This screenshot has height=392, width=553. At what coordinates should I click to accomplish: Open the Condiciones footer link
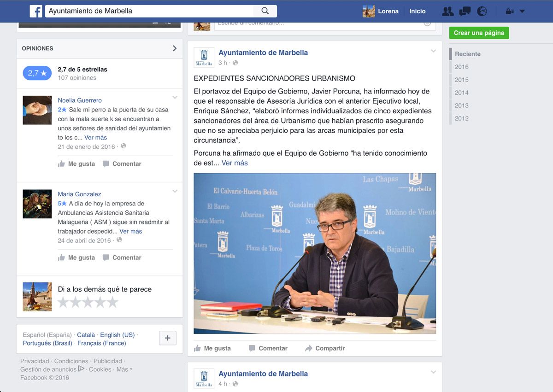coord(71,361)
